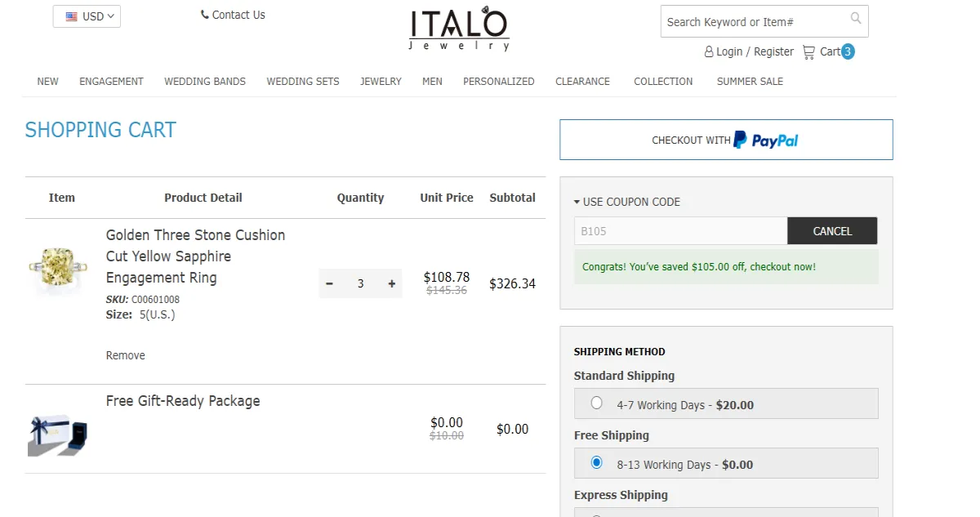The image size is (980, 517).
Task: Open the WEDDING BANDS menu
Action: pos(205,82)
